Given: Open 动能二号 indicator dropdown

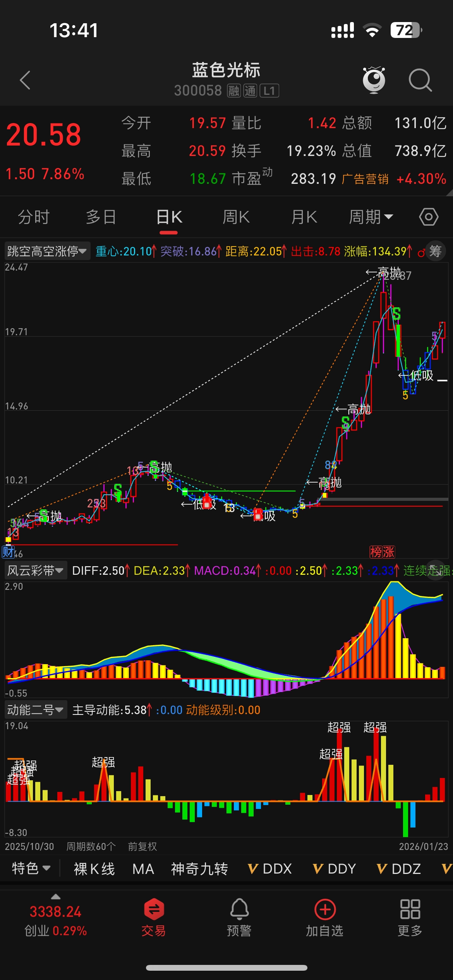Looking at the screenshot, I should pyautogui.click(x=35, y=710).
